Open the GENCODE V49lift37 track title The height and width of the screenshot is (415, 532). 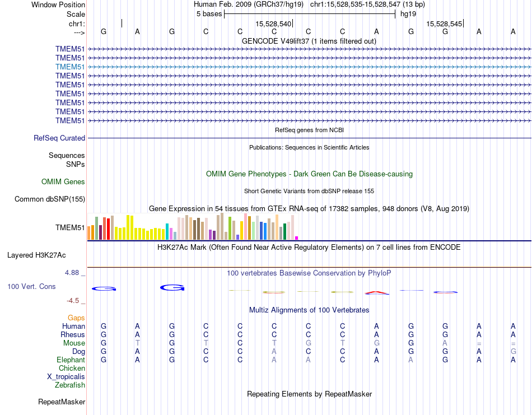coord(309,41)
